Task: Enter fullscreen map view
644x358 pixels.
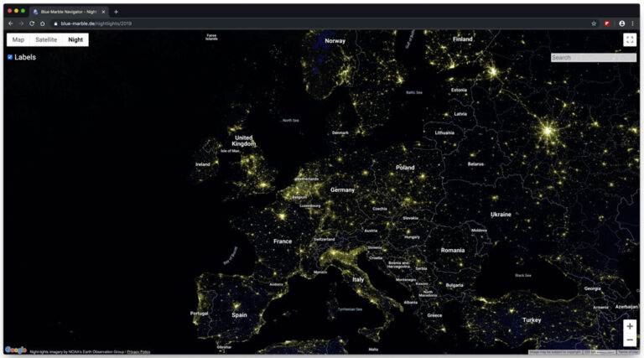Action: click(x=630, y=39)
